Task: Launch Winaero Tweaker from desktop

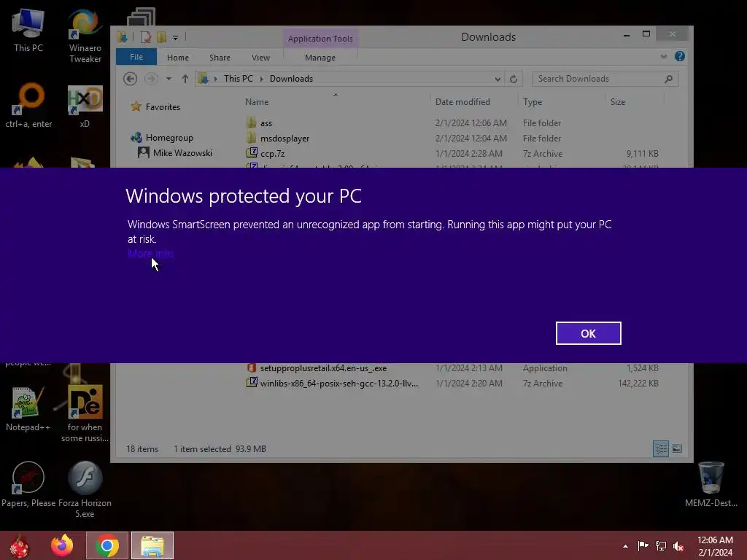Action: point(85,36)
